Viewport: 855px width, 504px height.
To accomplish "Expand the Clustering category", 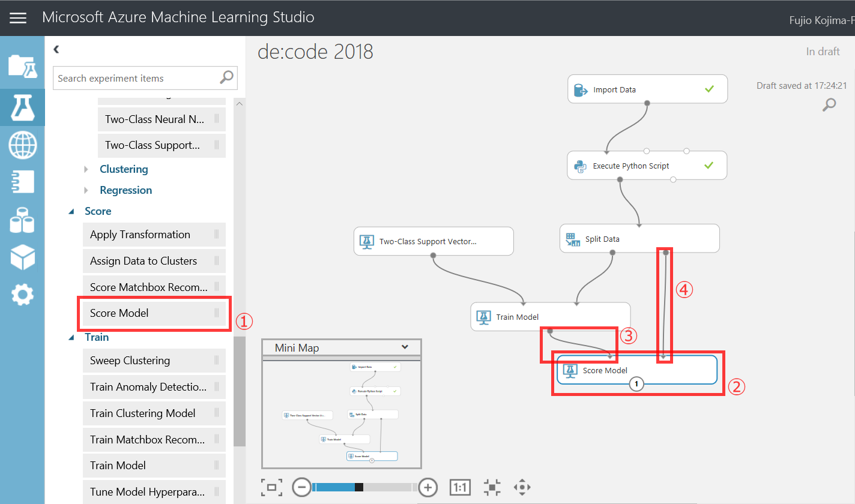I will coord(86,169).
